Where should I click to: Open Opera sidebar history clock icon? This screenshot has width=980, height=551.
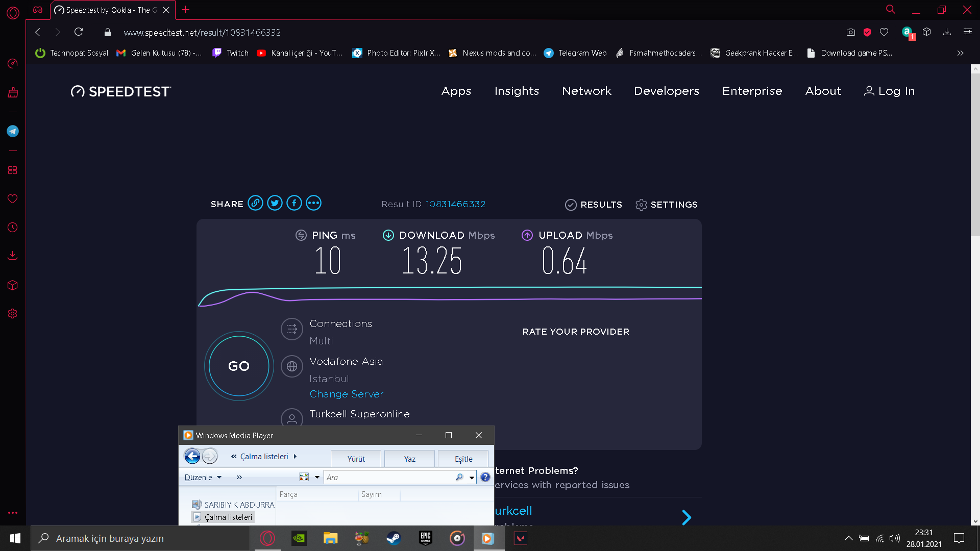[x=13, y=228]
